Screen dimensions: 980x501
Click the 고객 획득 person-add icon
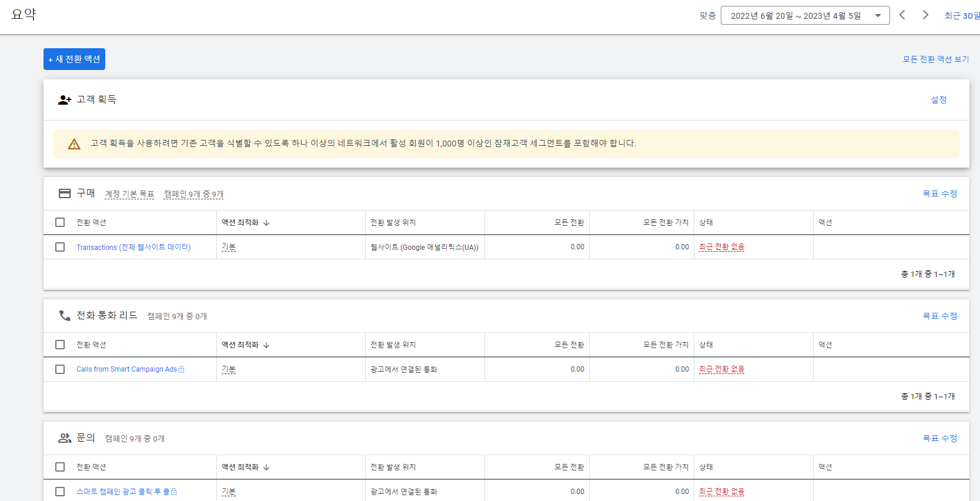pyautogui.click(x=65, y=100)
